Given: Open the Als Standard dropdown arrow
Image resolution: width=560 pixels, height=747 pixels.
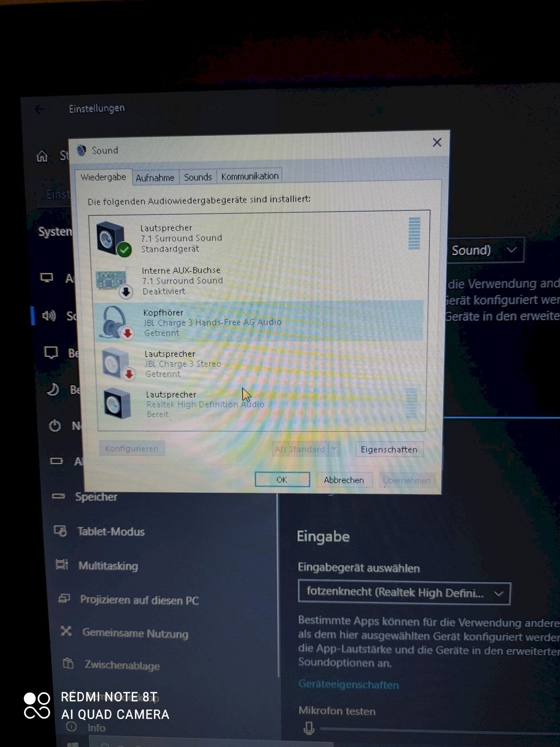Looking at the screenshot, I should pyautogui.click(x=334, y=449).
